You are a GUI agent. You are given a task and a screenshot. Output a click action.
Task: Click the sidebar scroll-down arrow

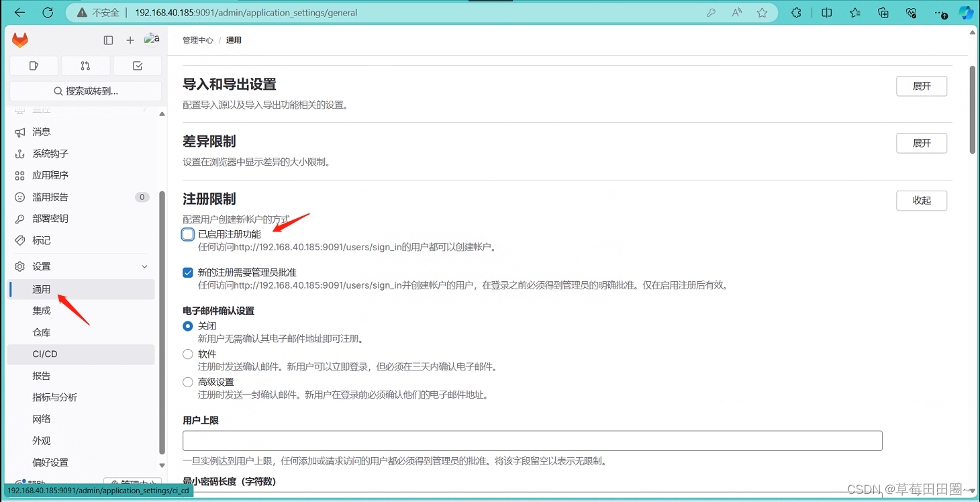(162, 465)
